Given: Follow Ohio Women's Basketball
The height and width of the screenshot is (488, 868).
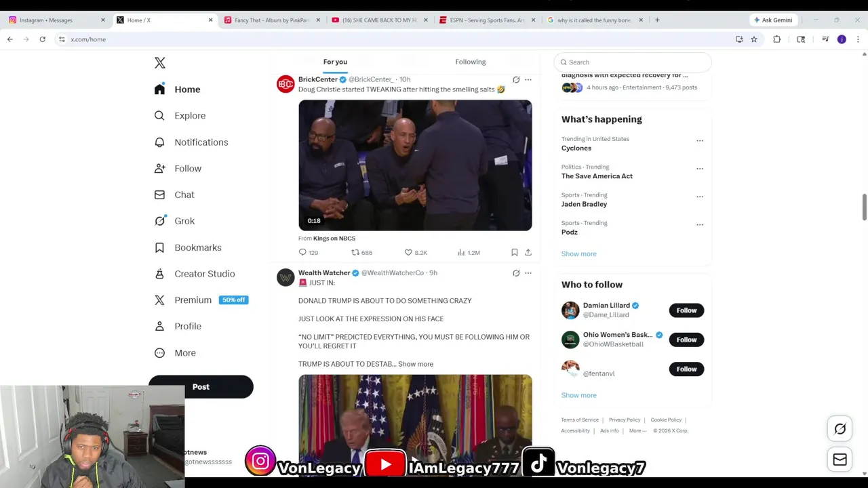Looking at the screenshot, I should (686, 340).
